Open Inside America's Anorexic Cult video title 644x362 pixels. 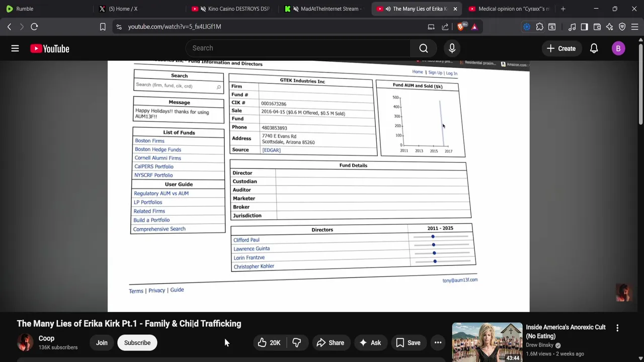tap(566, 331)
